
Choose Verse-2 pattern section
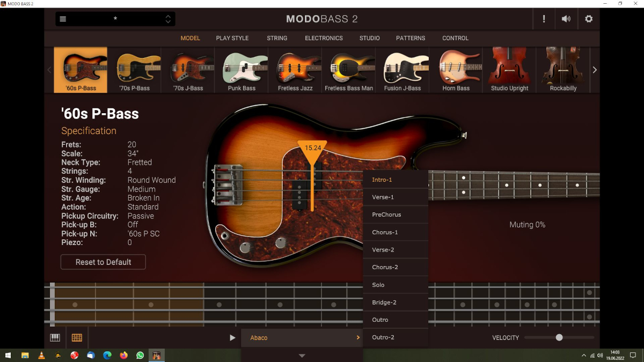(396, 250)
